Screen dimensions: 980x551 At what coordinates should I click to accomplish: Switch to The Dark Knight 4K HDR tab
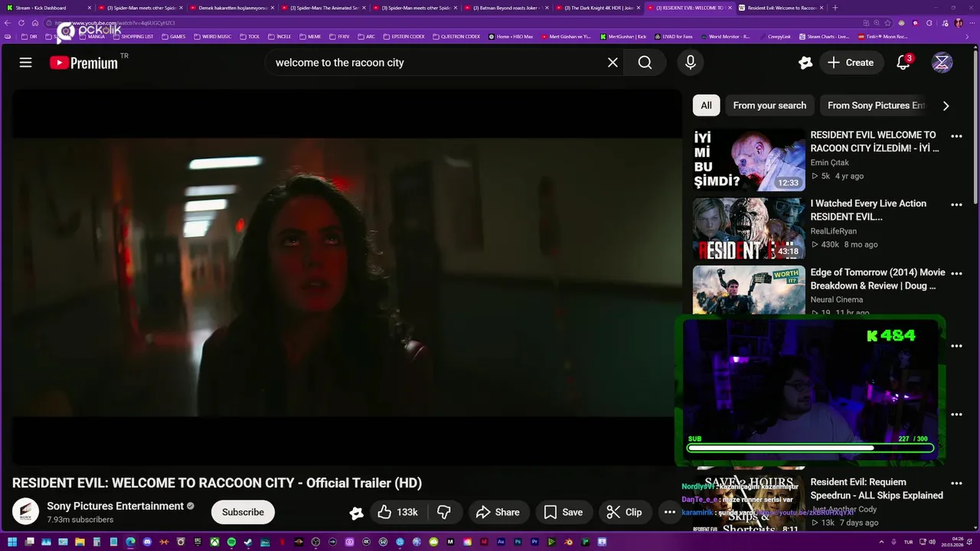[x=599, y=8]
